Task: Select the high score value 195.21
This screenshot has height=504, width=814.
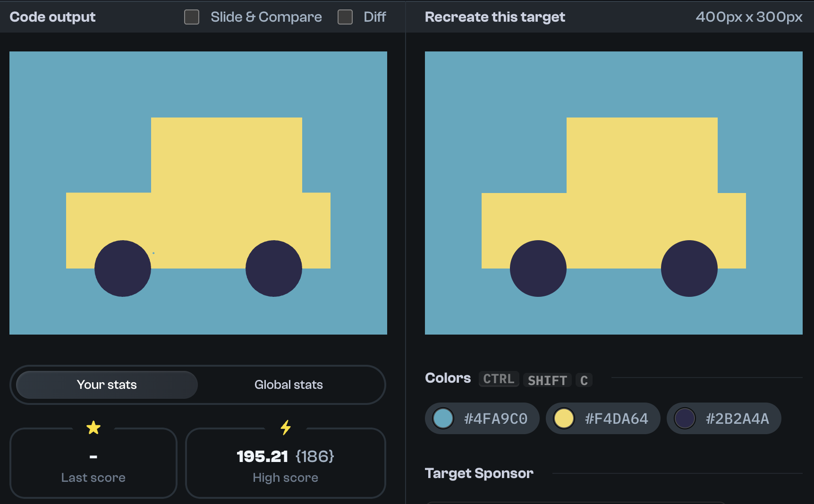Action: pos(262,456)
